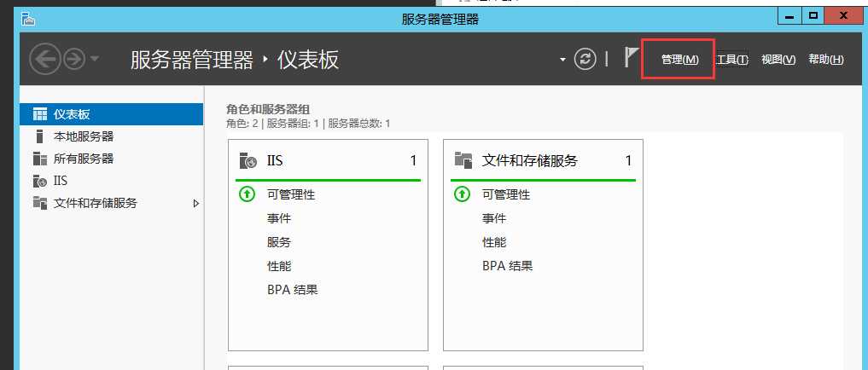The width and height of the screenshot is (868, 370).
Task: Click the refresh icon in header
Action: coord(585,58)
